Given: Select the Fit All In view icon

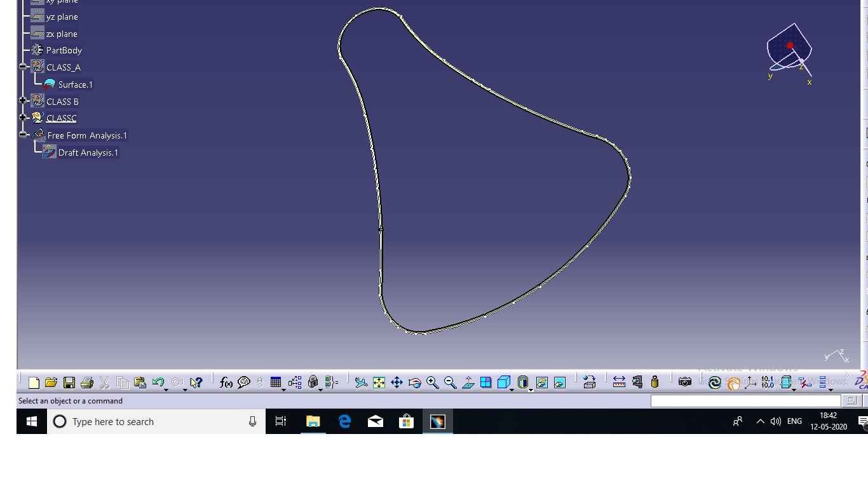Looking at the screenshot, I should (379, 383).
